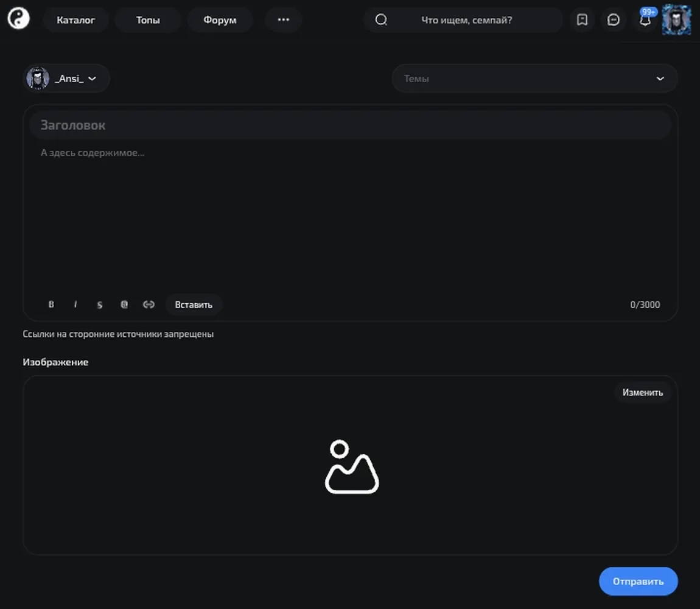
Task: Toggle italic text formatting
Action: (x=75, y=304)
